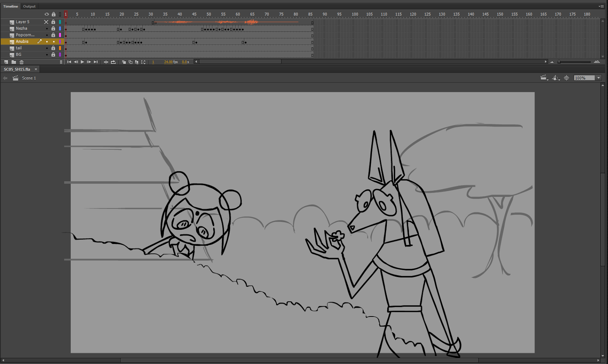Zoom in timeline with large mountains icon

point(597,62)
